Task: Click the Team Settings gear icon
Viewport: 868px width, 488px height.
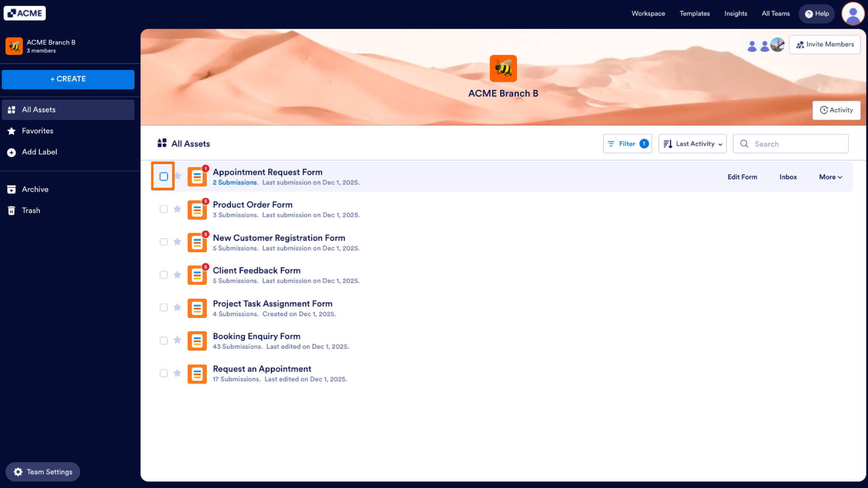Action: [x=18, y=472]
